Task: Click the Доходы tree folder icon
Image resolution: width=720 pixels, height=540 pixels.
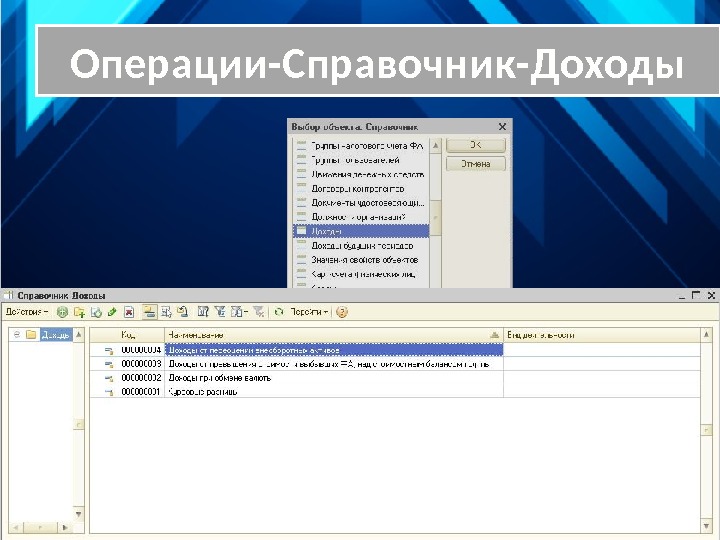Action: (x=31, y=335)
